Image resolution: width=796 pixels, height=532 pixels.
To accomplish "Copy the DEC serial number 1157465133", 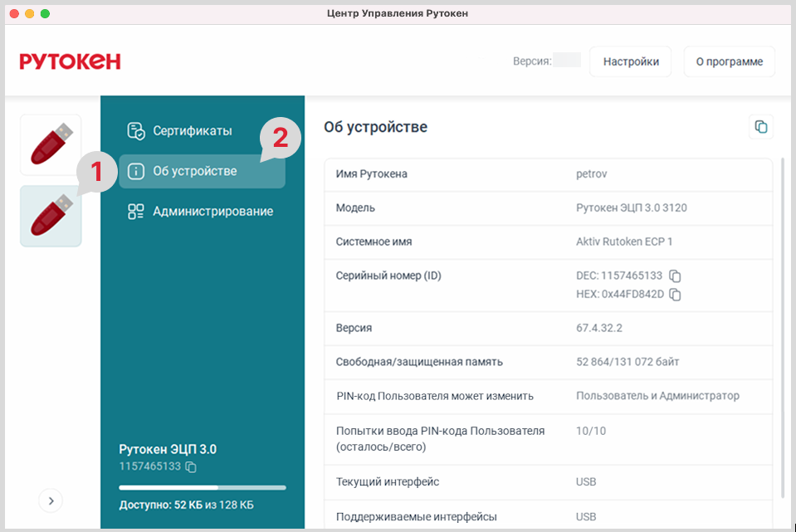I will tap(675, 276).
